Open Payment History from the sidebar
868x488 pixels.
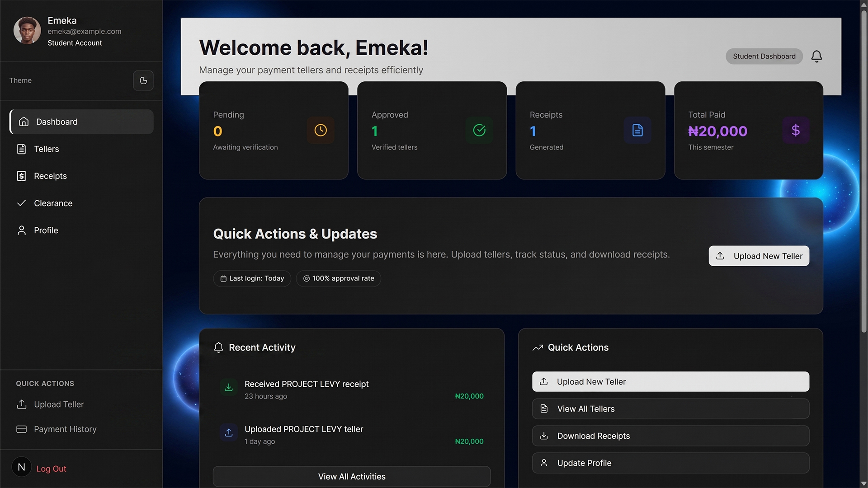point(57,429)
